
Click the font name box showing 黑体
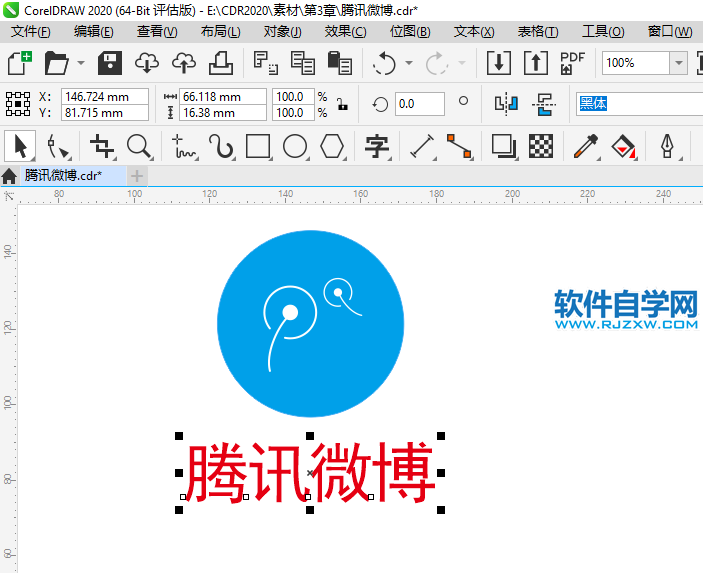[639, 104]
